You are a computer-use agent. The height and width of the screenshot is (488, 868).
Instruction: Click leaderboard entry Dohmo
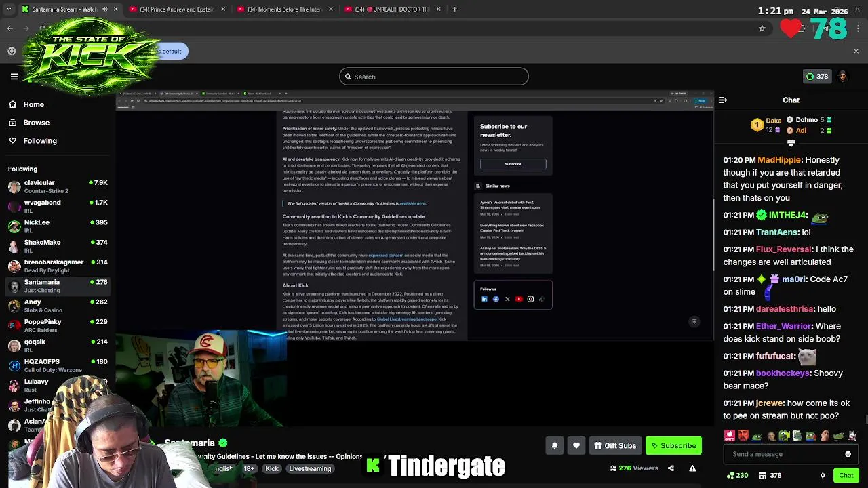click(809, 120)
